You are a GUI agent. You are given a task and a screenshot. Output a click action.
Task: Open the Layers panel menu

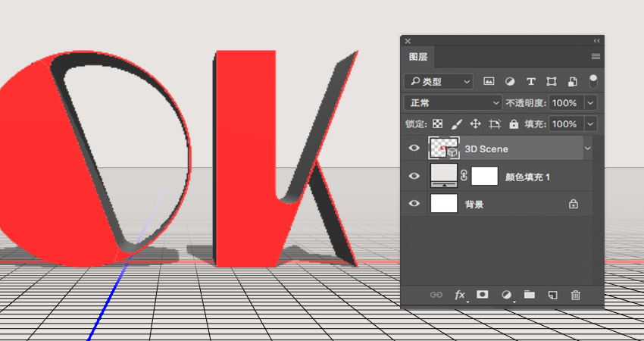(x=596, y=57)
